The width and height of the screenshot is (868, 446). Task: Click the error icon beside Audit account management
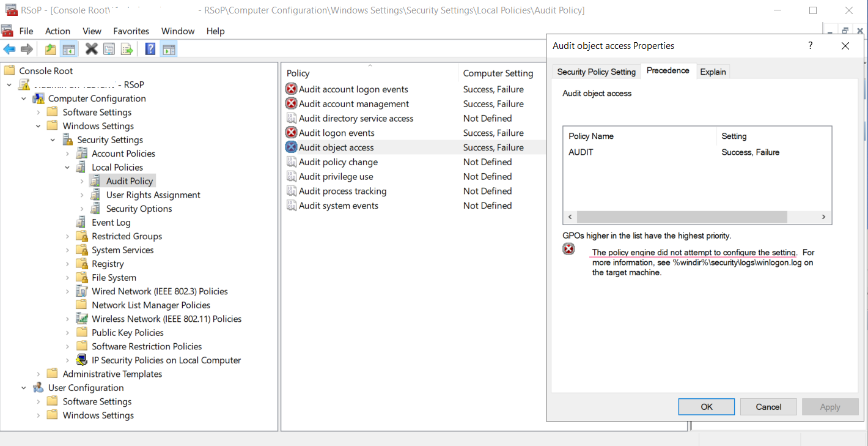[x=291, y=104]
